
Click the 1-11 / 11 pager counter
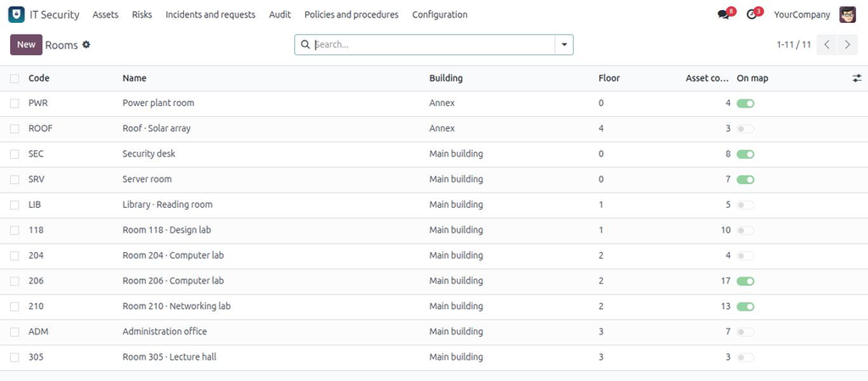[x=793, y=45]
